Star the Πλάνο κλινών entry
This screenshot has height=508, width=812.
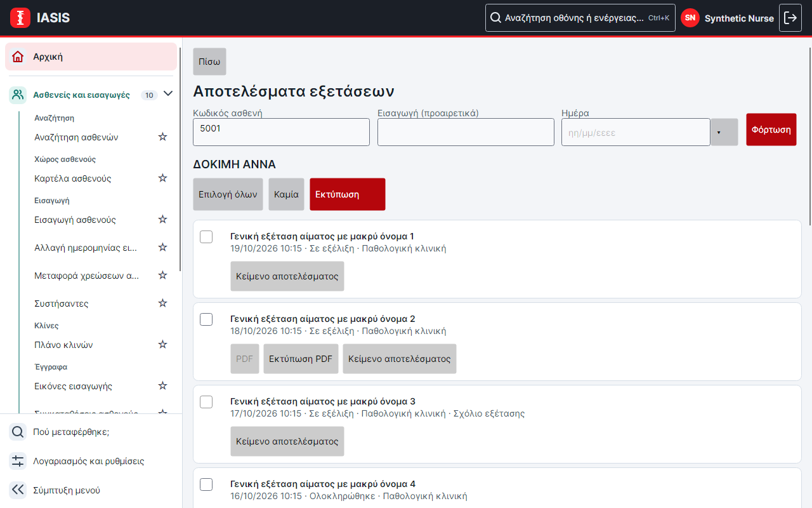point(162,345)
